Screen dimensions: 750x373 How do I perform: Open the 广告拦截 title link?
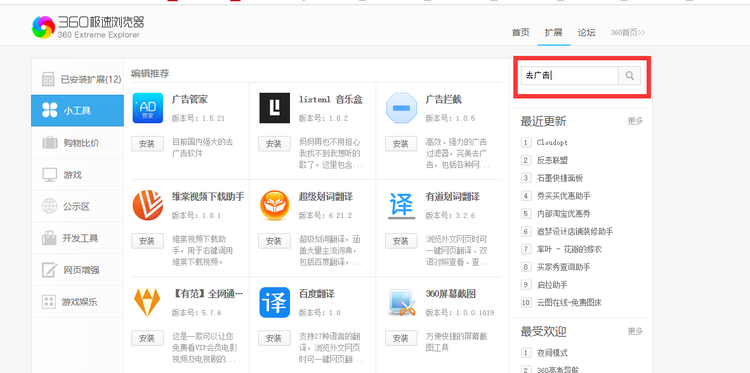click(443, 100)
